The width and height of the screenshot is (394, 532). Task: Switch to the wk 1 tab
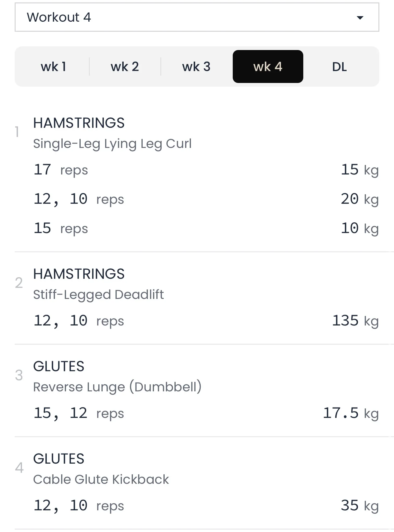click(53, 67)
